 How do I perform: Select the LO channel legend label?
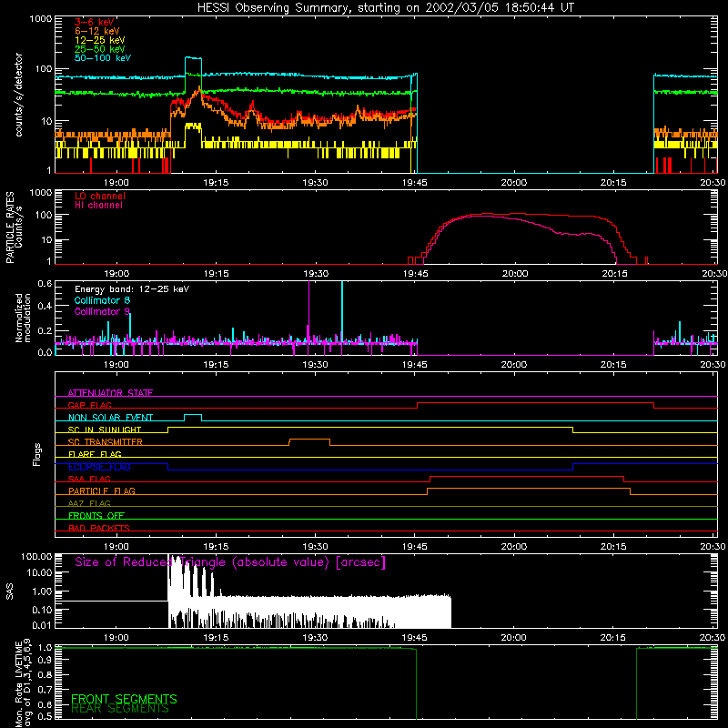pyautogui.click(x=100, y=196)
